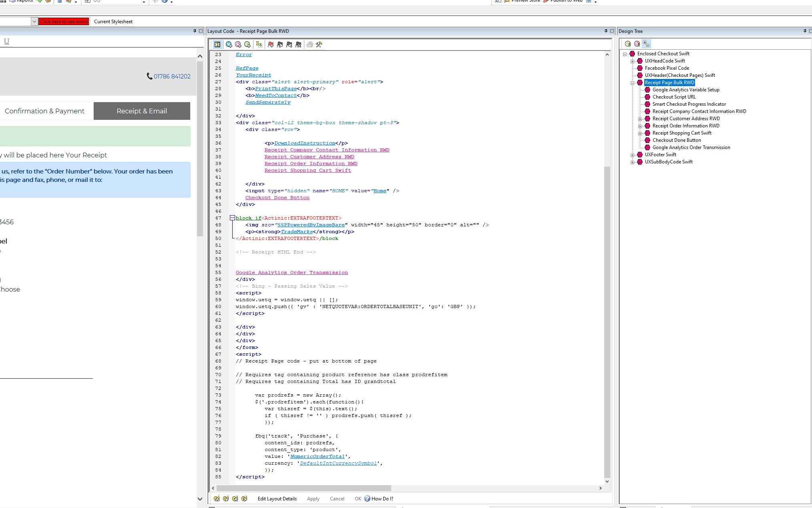
Task: Expand the UXHeadCode Swift node
Action: coord(632,61)
